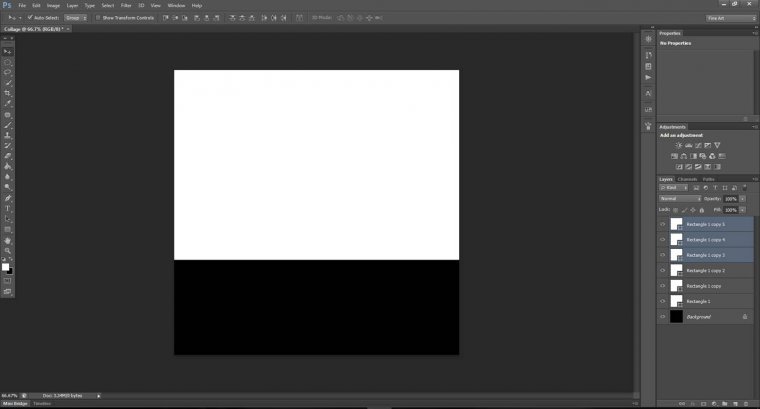Hide the Rectangle 1 copy 2 layer

point(663,270)
